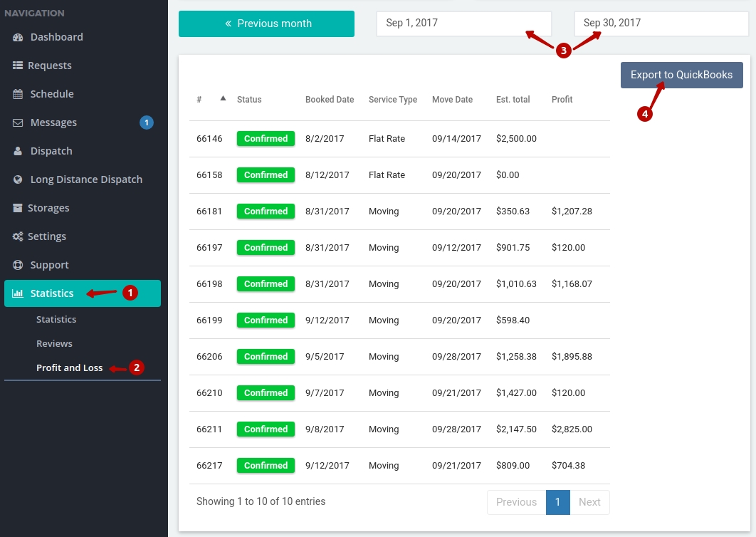Click the $704.38 profit value
The width and height of the screenshot is (756, 537).
(569, 466)
